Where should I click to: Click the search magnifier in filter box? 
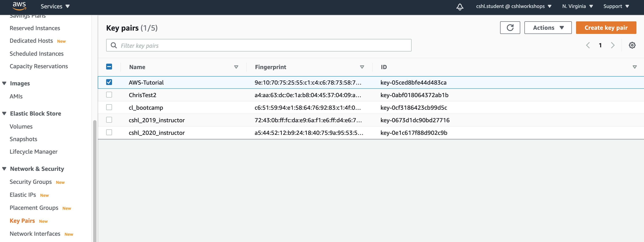pyautogui.click(x=114, y=45)
